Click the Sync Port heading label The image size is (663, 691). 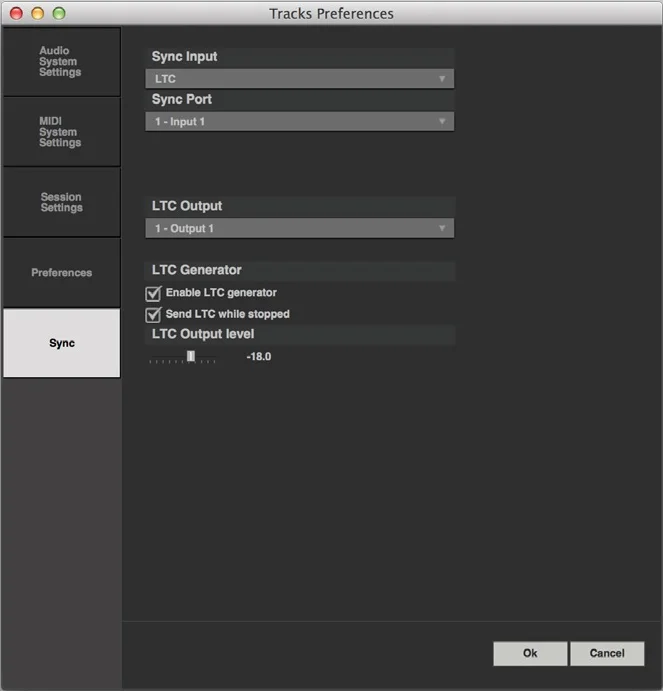[182, 100]
